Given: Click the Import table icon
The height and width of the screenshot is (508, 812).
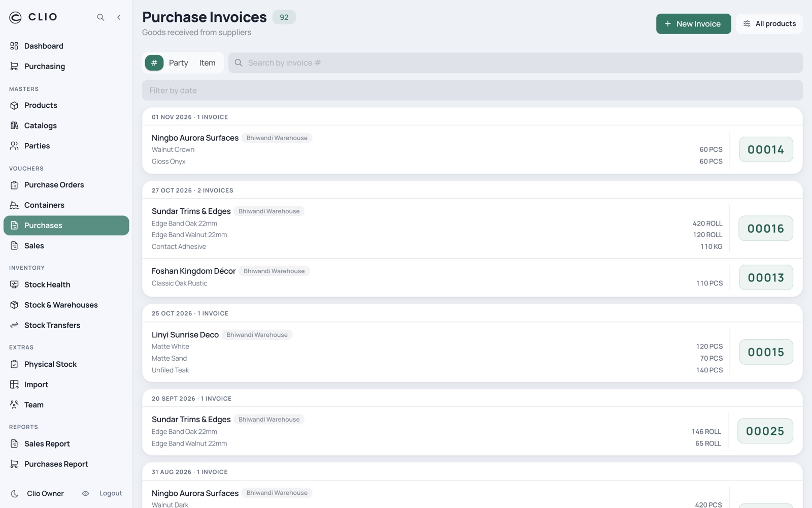Looking at the screenshot, I should click(x=14, y=385).
